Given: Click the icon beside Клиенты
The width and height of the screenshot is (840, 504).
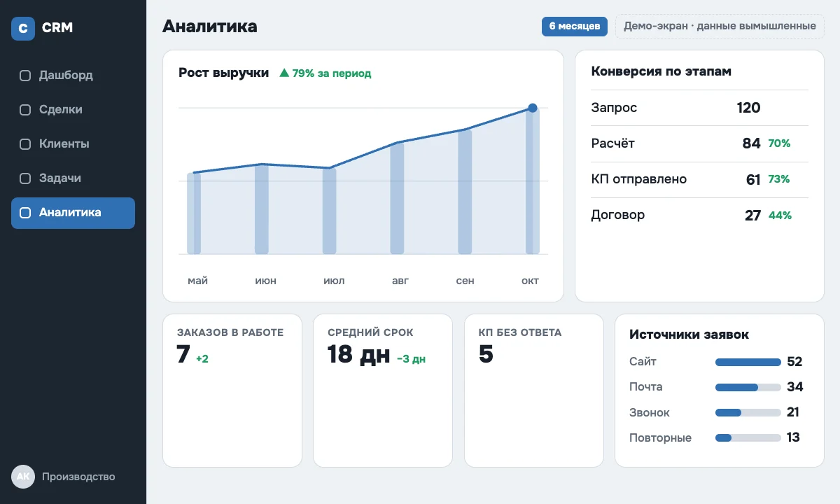Looking at the screenshot, I should (25, 144).
